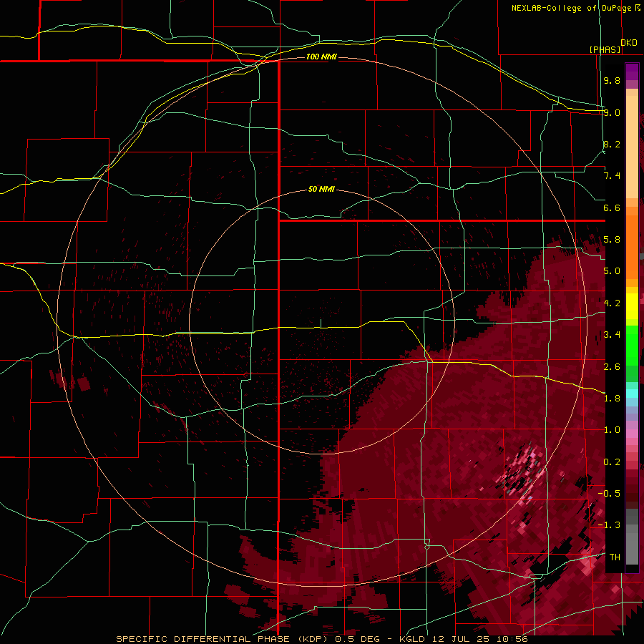Viewport: 644px width, 644px height.
Task: Click the 50 NMI range ring label
Action: pos(321,190)
